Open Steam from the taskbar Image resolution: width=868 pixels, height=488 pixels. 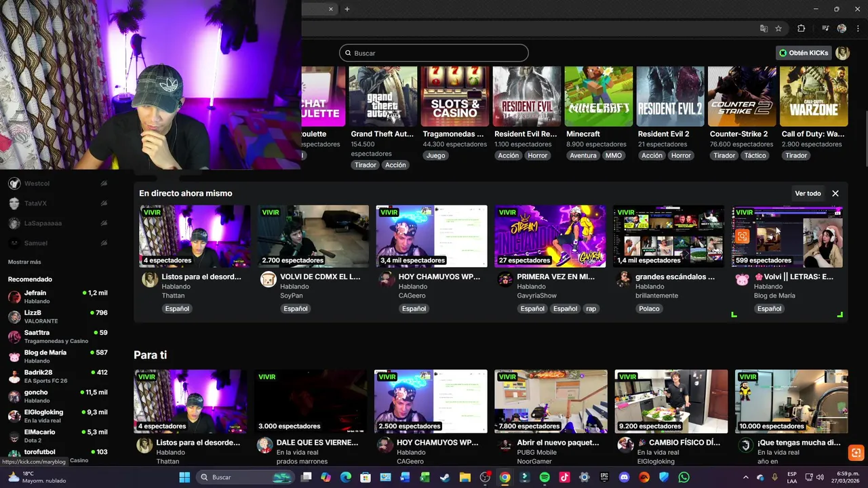tap(445, 477)
